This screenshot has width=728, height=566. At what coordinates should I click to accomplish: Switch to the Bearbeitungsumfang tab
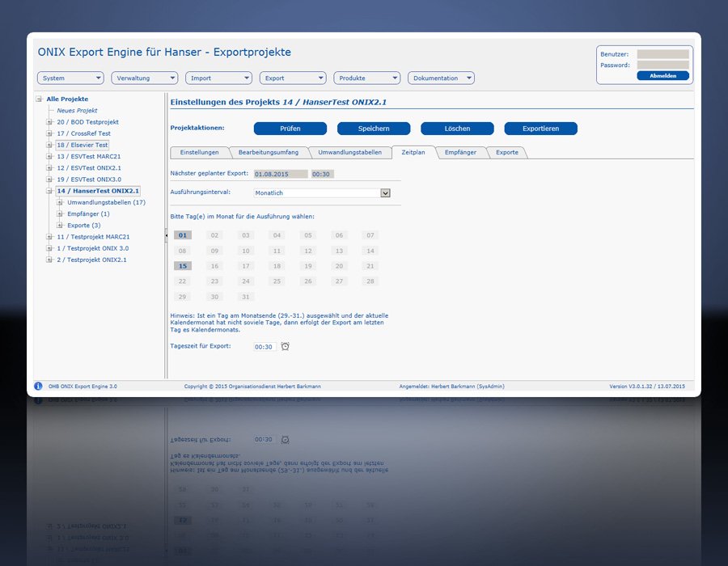(x=269, y=152)
